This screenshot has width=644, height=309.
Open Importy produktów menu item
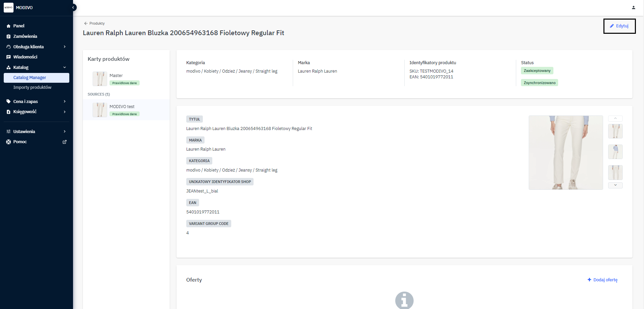click(32, 87)
